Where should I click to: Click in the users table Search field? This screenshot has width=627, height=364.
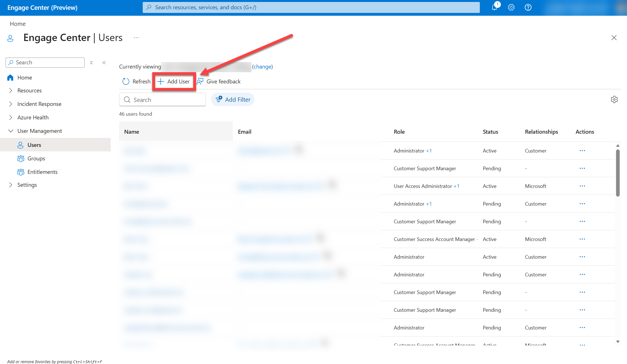pos(162,100)
